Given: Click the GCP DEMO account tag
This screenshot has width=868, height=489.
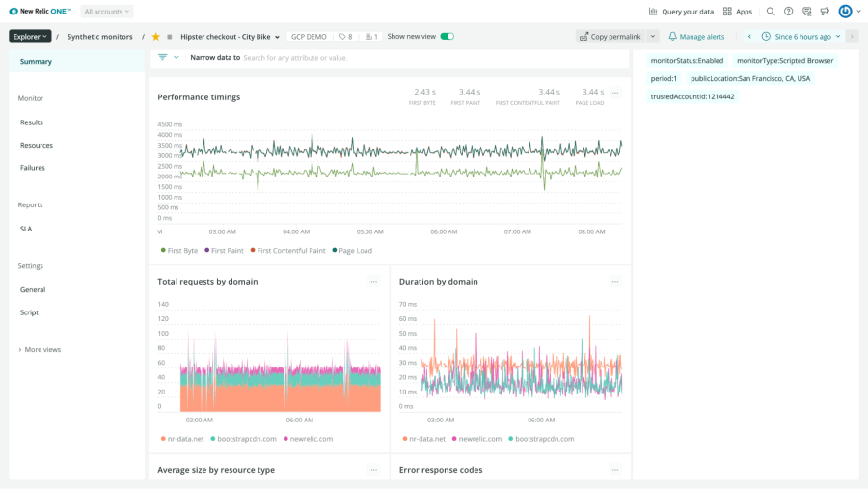Looking at the screenshot, I should [309, 37].
